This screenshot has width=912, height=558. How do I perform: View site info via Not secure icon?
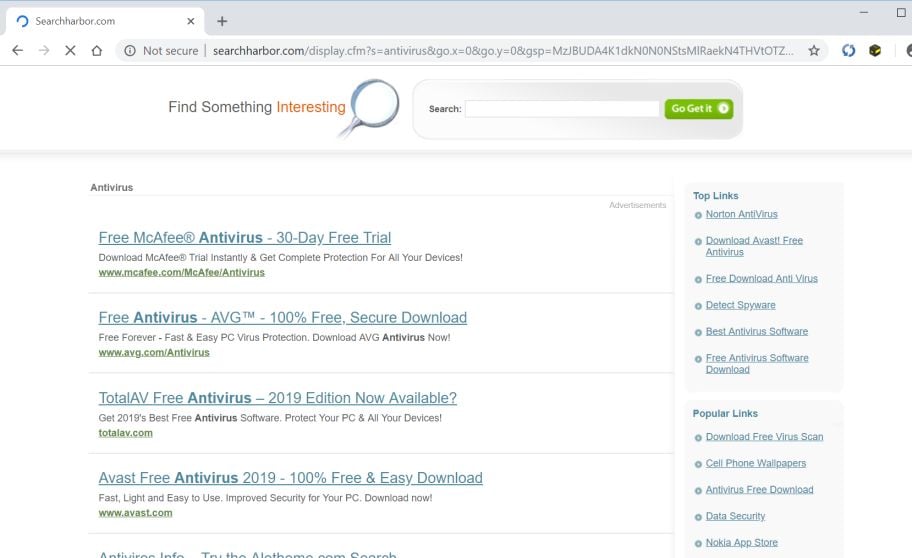[130, 51]
